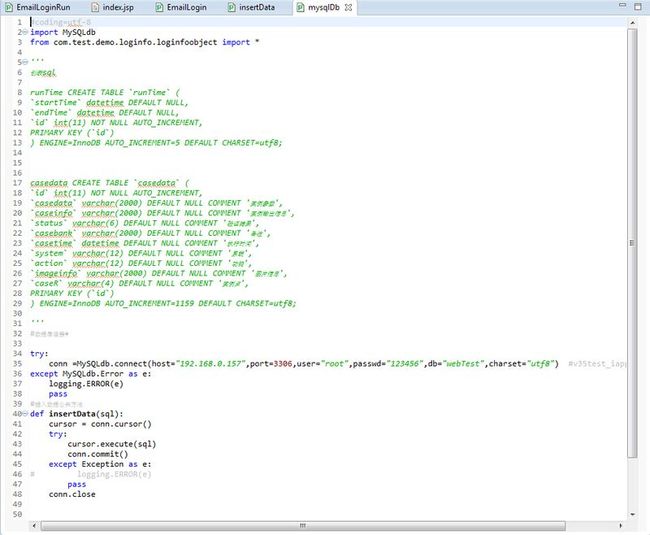Click the 'pass' keyword on line 38
This screenshot has height=535, width=650.
tap(58, 394)
